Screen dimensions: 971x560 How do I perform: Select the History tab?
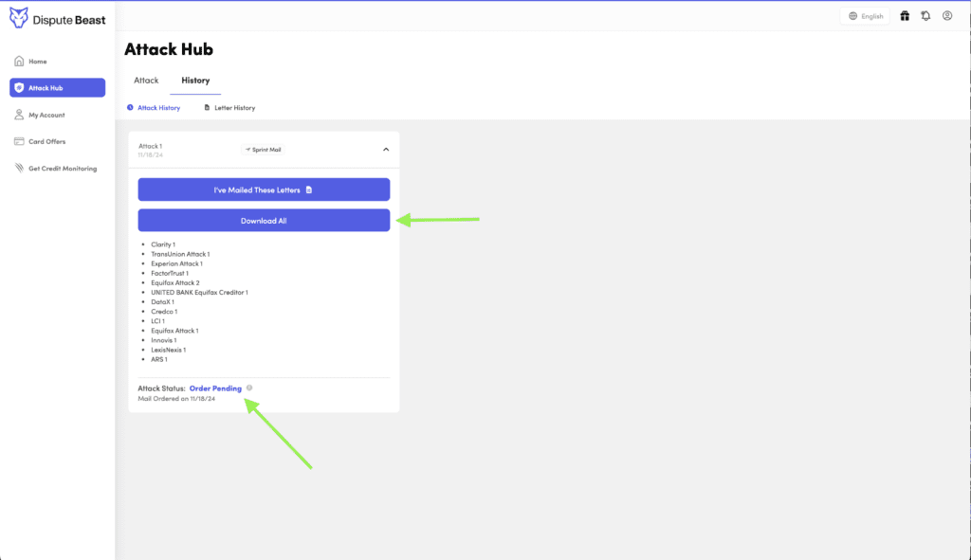(x=195, y=81)
